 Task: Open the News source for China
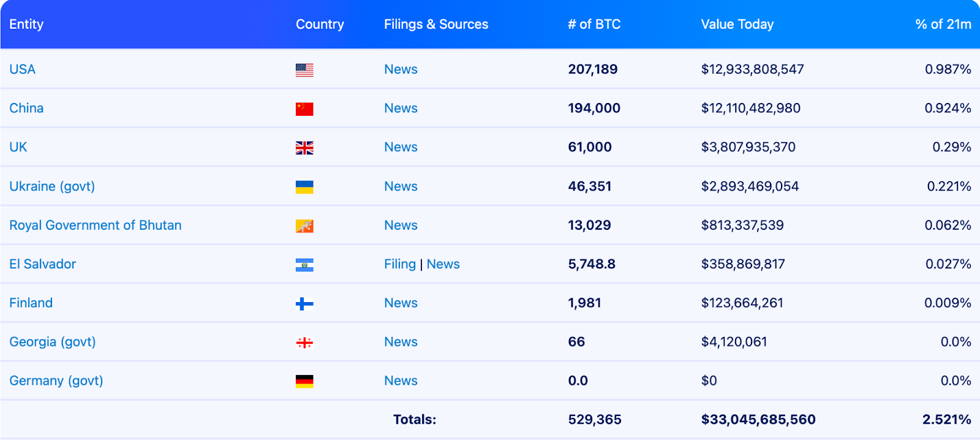click(x=401, y=108)
